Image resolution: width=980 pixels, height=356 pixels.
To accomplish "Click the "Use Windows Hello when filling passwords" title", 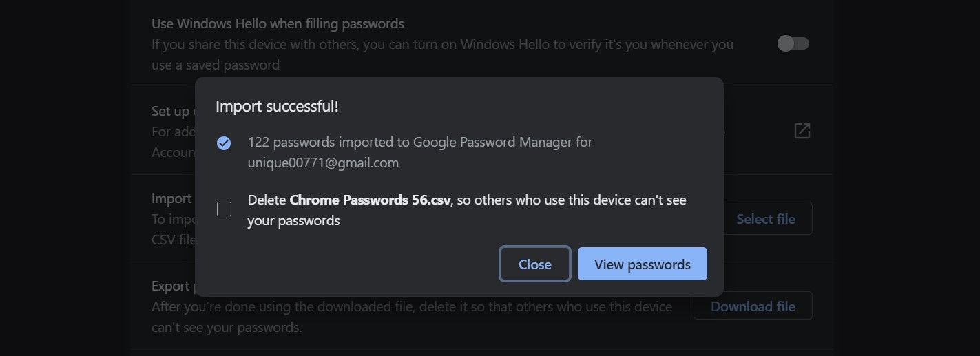I will (278, 23).
